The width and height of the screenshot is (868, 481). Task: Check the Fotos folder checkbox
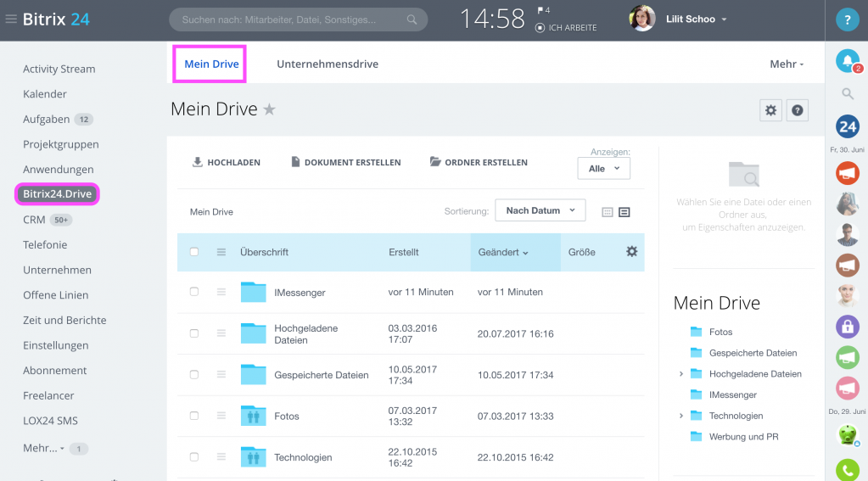tap(193, 416)
